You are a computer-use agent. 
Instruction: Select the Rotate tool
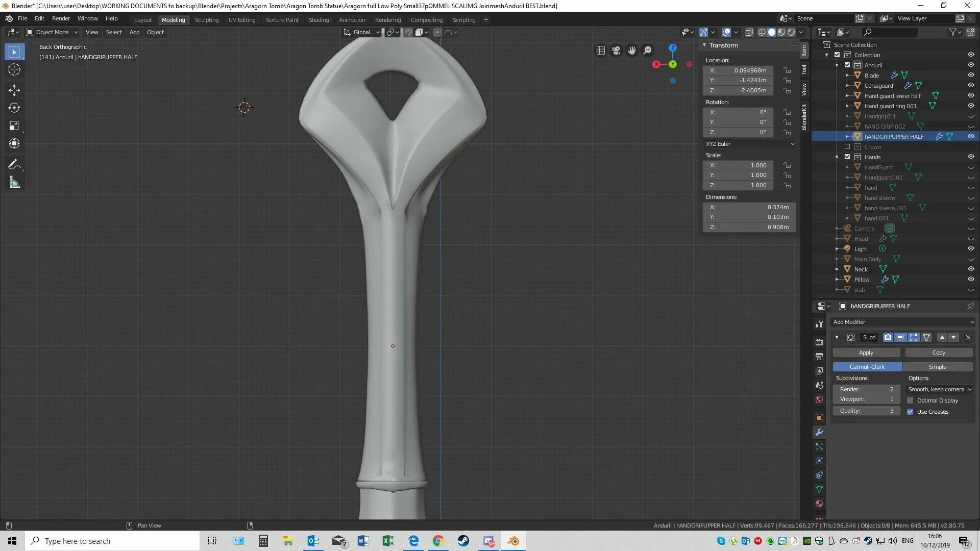click(14, 108)
